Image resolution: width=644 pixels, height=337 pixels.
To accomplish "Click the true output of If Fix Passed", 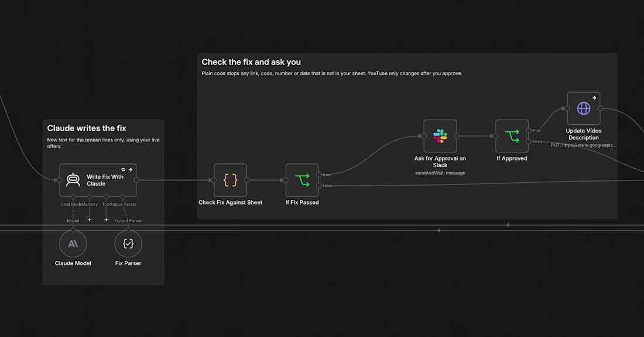I will click(318, 175).
